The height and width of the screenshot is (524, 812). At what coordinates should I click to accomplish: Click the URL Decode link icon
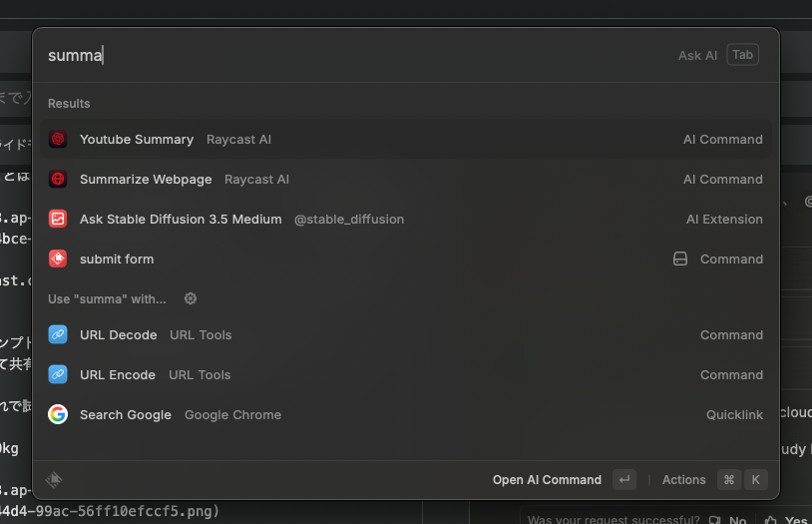[x=58, y=334]
